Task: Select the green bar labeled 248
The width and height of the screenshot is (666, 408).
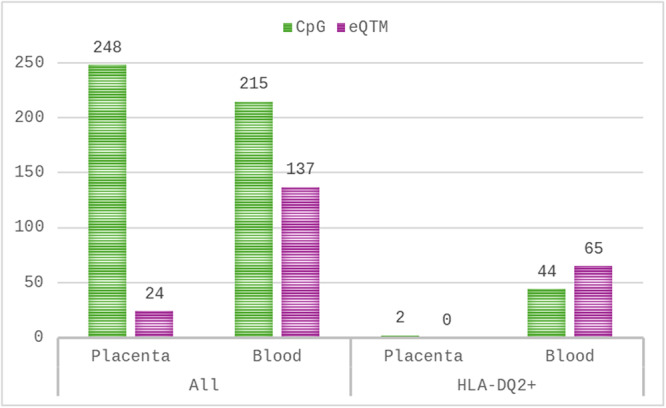Action: pos(107,200)
